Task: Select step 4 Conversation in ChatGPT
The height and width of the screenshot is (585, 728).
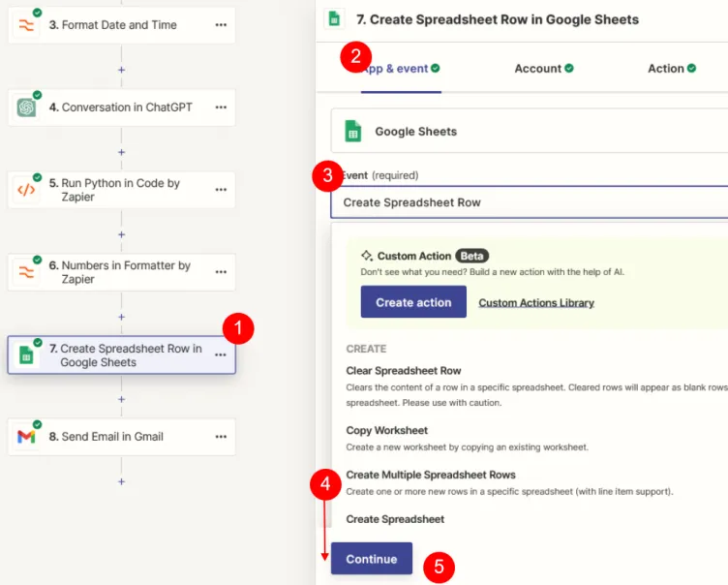Action: click(122, 108)
